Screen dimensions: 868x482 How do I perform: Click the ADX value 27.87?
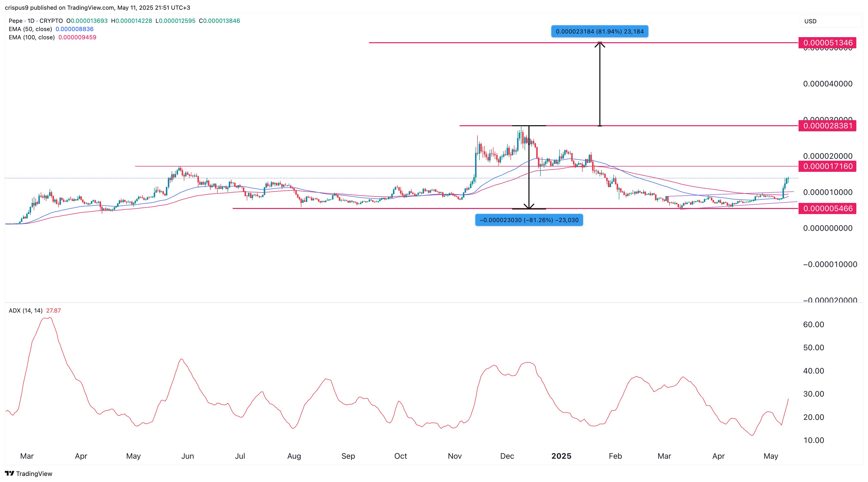coord(54,311)
